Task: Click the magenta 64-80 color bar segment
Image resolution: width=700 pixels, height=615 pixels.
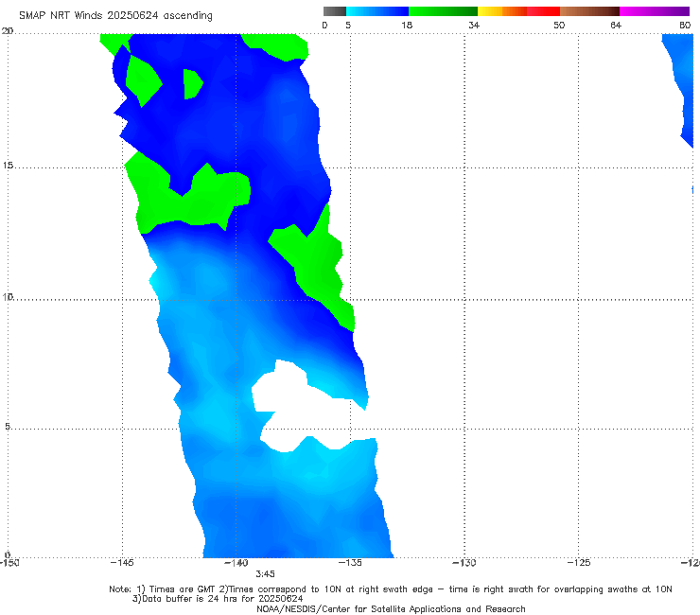Action: tap(655, 11)
